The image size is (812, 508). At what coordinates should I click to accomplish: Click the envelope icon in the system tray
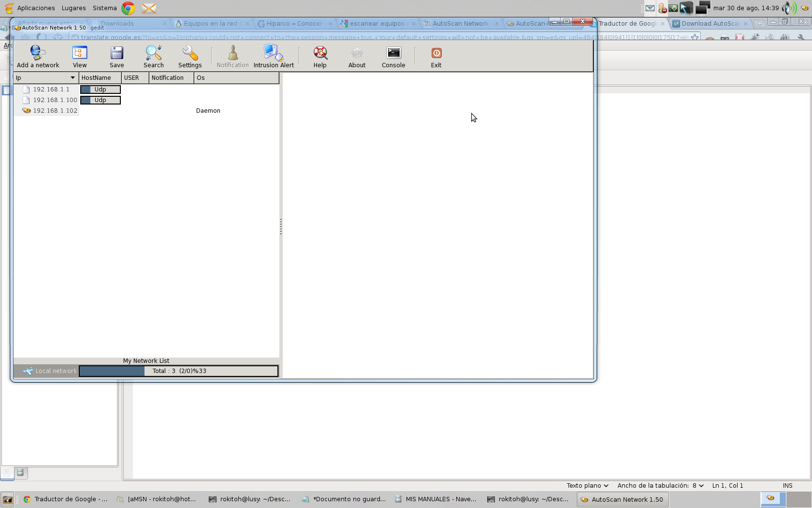(650, 8)
